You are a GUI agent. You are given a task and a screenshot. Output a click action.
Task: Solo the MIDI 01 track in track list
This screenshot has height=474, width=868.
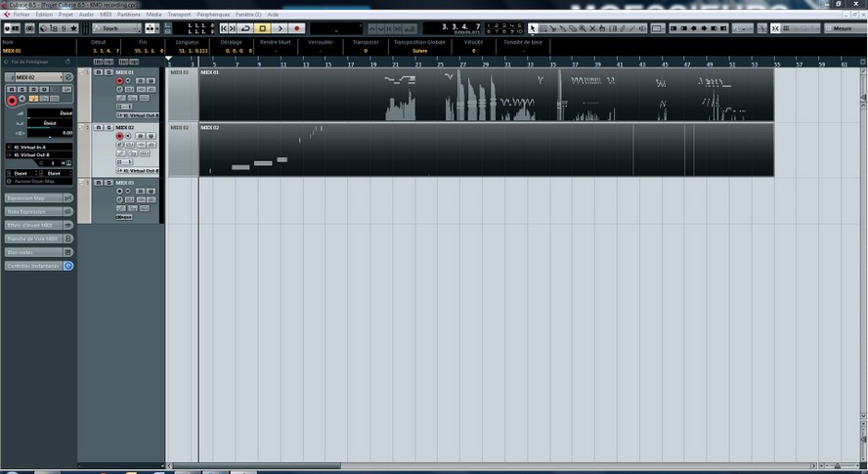150,80
